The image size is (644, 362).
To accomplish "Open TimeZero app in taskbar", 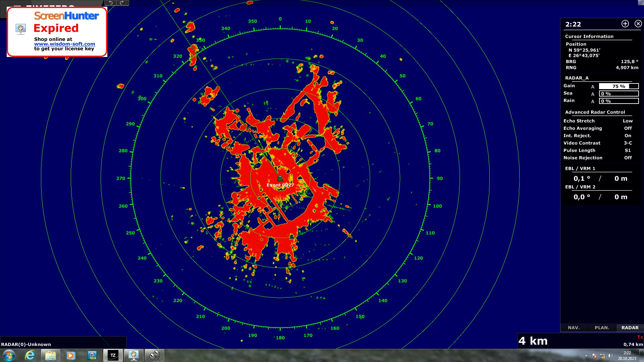I will [x=113, y=355].
